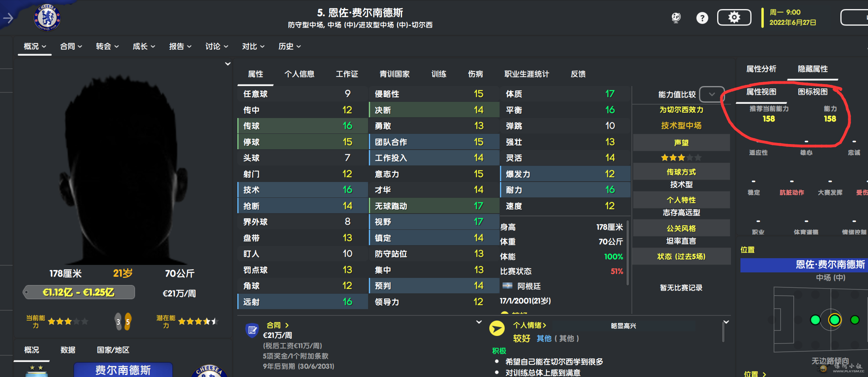Click the football globe search icon
Viewport: 868px width, 377px height.
pos(676,18)
